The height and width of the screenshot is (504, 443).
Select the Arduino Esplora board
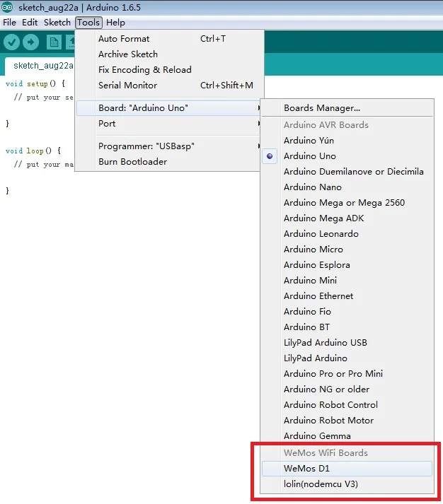[x=347, y=265]
